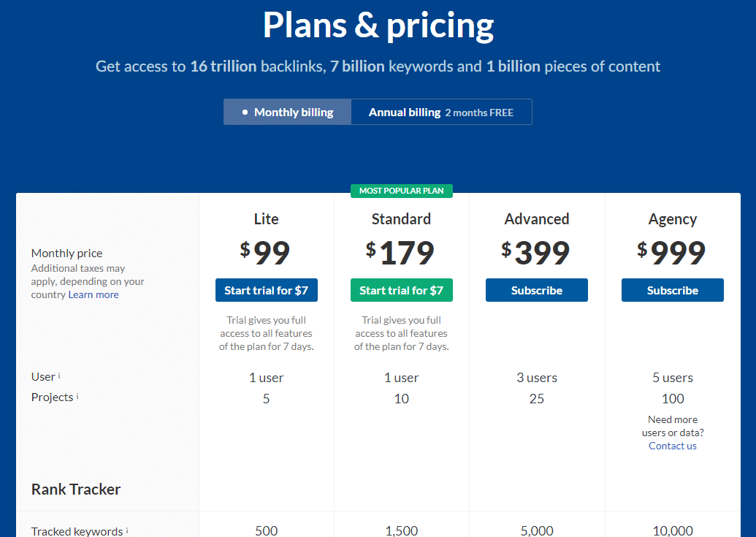Subscribe to the Agency plan
Screen dimensions: 756x537
[672, 290]
